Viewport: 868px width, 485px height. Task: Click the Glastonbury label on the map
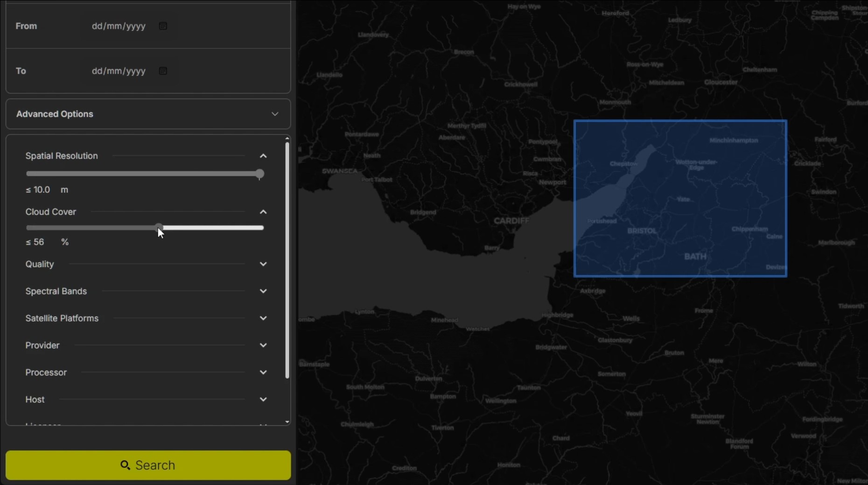[x=615, y=340]
